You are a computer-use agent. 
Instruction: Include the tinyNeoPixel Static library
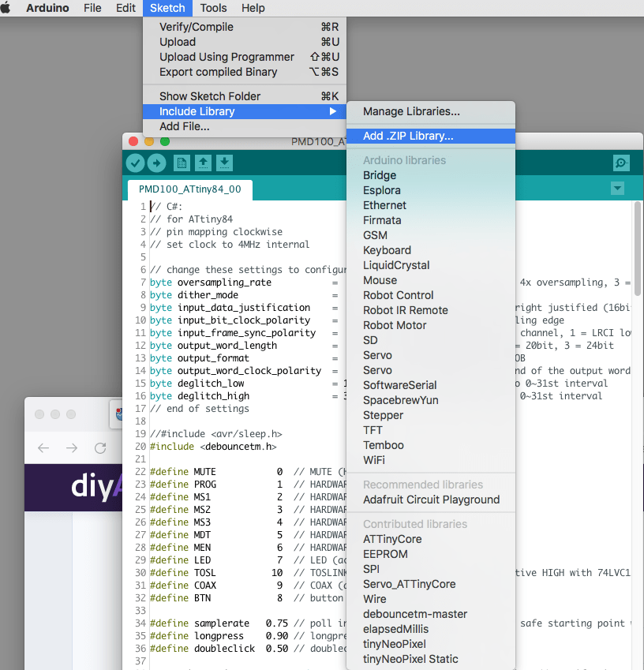[x=431, y=659]
